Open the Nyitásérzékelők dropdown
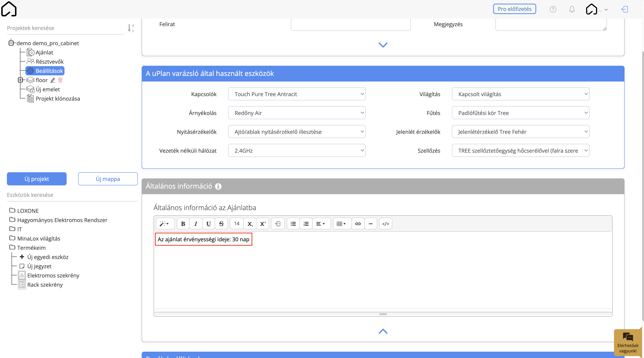This screenshot has width=644, height=358. tap(297, 132)
